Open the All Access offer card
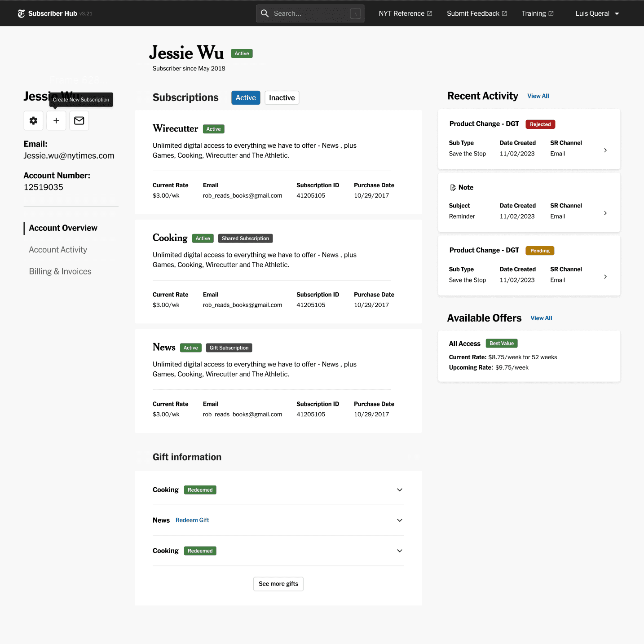The height and width of the screenshot is (644, 644). tap(529, 356)
